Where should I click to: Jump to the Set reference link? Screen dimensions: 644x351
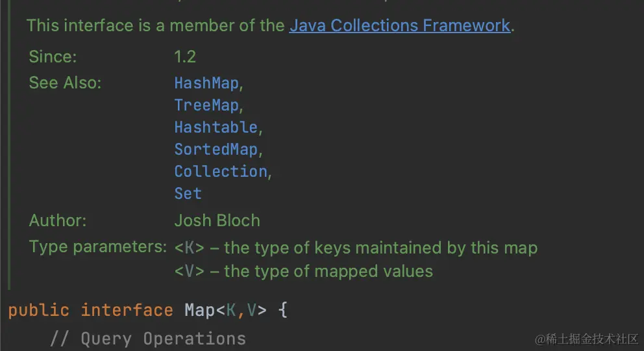point(188,194)
